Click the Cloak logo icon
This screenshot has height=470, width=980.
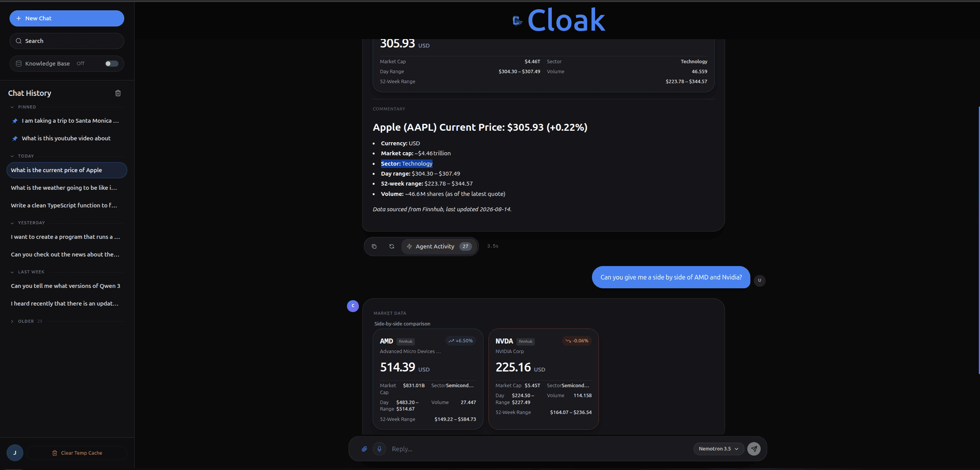coord(517,21)
